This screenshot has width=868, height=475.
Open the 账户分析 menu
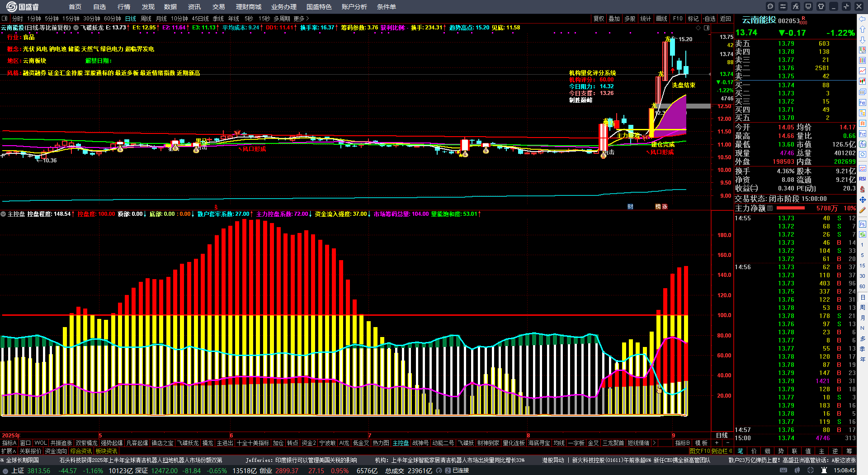click(354, 7)
